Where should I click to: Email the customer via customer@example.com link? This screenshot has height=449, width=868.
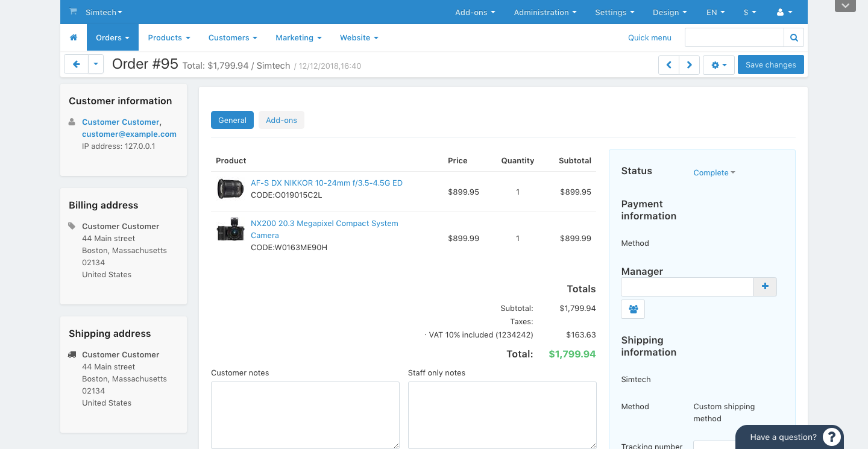(x=128, y=134)
